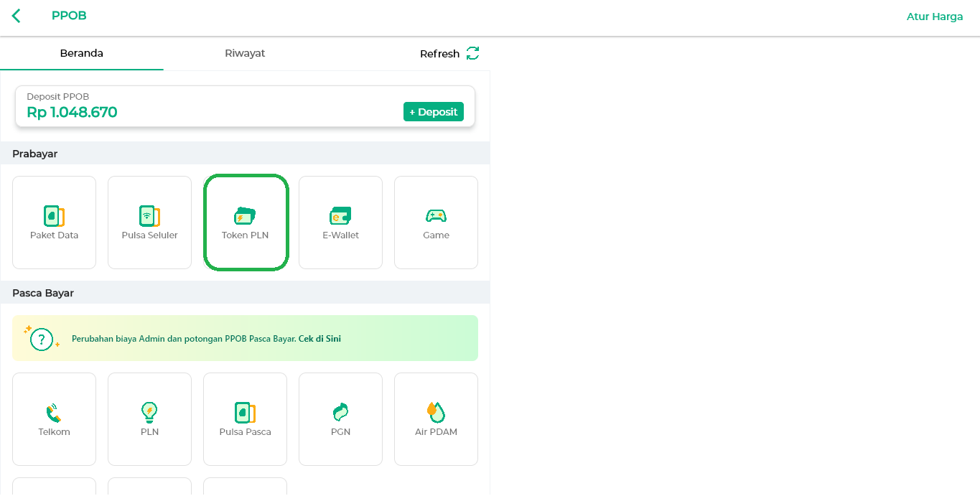Screen dimensions: 980x496
Task: Select Telkom postpaid bill payment
Action: point(54,419)
